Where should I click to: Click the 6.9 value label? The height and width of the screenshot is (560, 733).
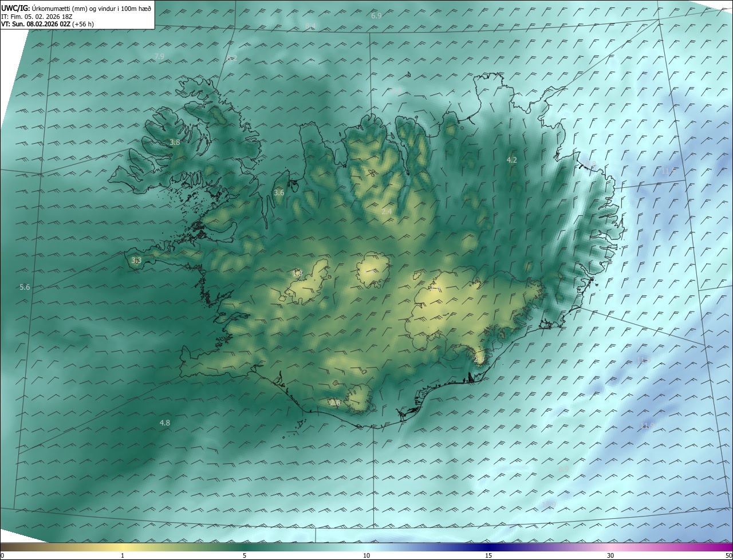pos(376,16)
